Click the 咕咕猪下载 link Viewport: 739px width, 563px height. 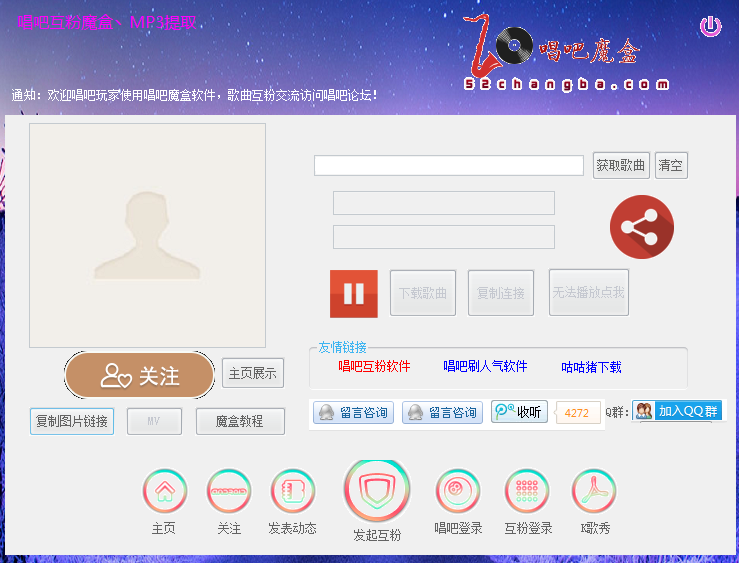point(591,368)
